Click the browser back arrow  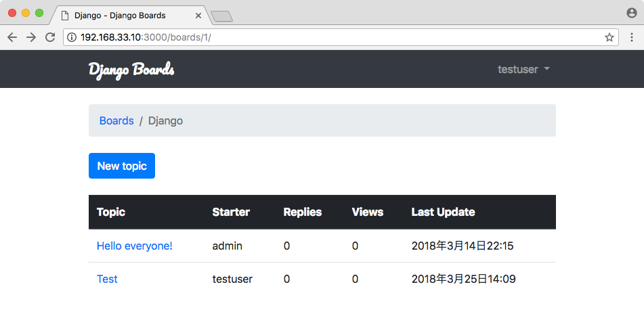pyautogui.click(x=12, y=37)
